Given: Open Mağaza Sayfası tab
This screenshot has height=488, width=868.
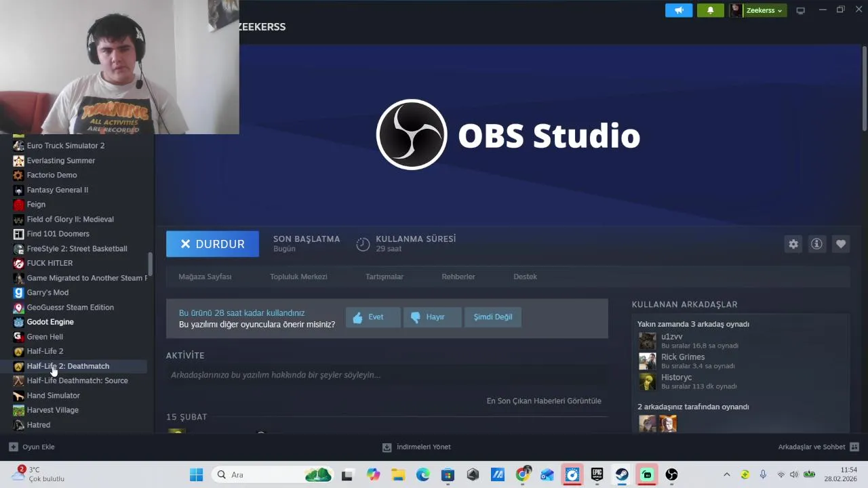Looking at the screenshot, I should pyautogui.click(x=205, y=277).
